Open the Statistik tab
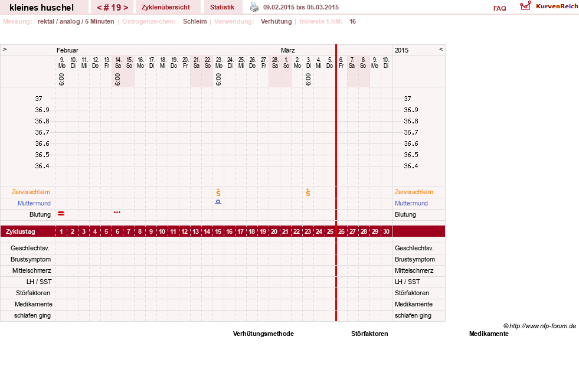This screenshot has width=579, height=392. (222, 8)
